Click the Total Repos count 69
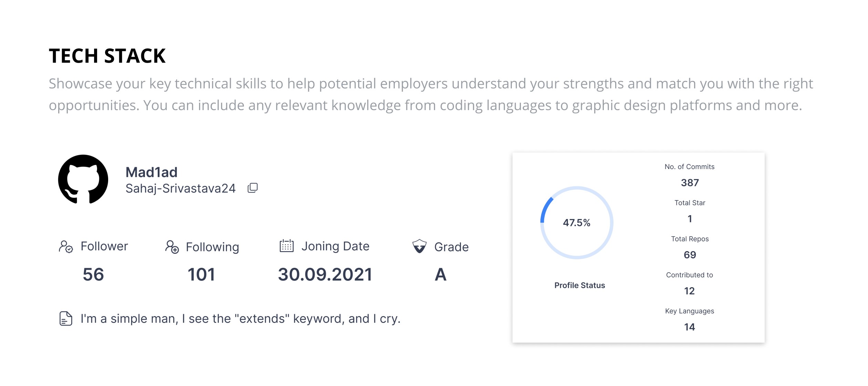 tap(690, 255)
